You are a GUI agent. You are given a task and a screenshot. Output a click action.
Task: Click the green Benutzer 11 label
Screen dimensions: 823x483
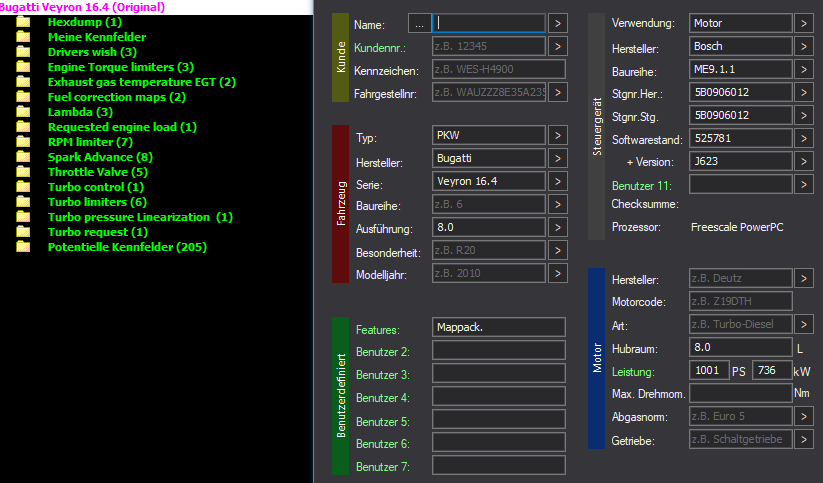(x=641, y=186)
